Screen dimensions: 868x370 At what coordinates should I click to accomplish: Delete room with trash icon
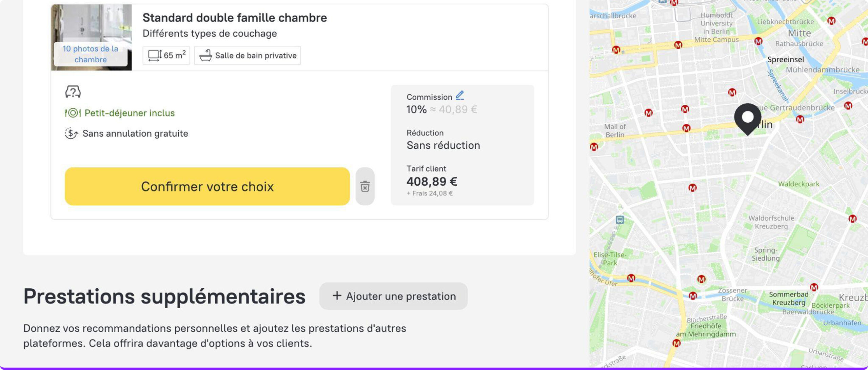[365, 186]
